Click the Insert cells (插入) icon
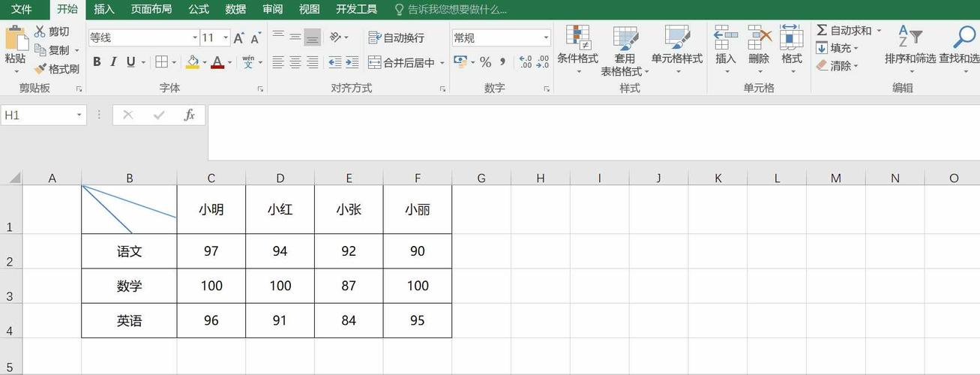This screenshot has width=980, height=375. coord(725,37)
